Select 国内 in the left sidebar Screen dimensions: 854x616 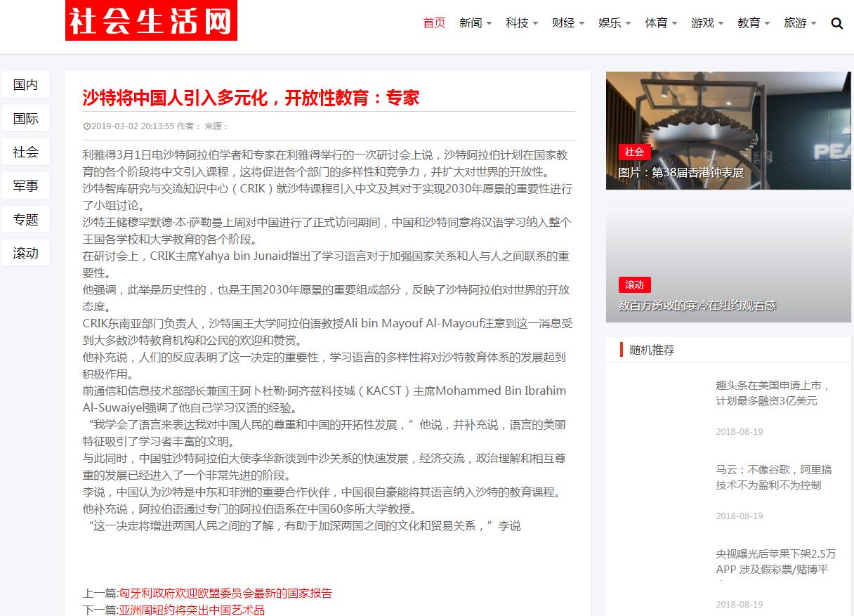26,85
